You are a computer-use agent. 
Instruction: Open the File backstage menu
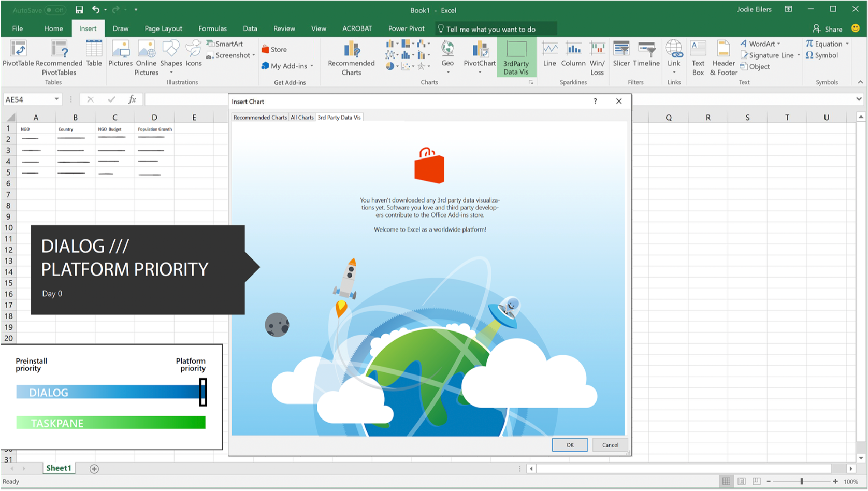[18, 29]
